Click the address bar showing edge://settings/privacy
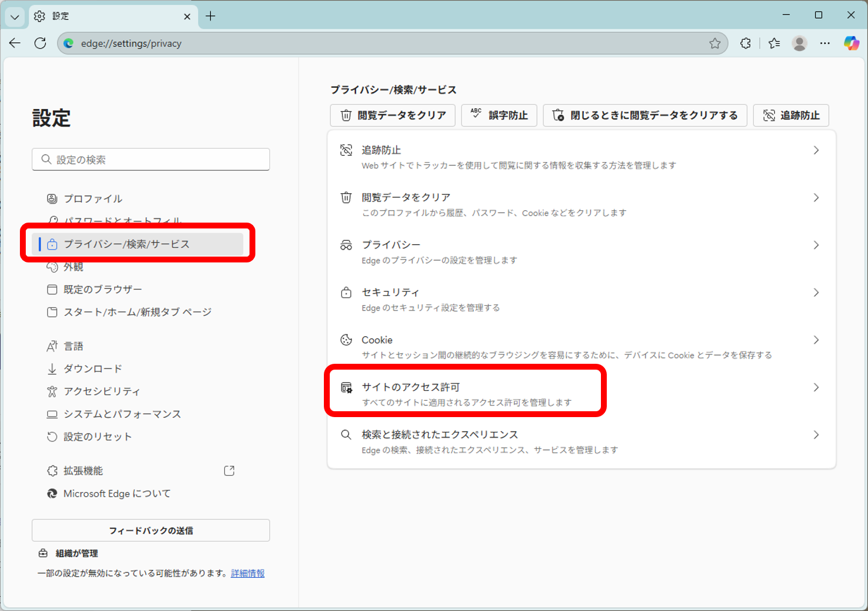Image resolution: width=868 pixels, height=611 pixels. pos(392,43)
